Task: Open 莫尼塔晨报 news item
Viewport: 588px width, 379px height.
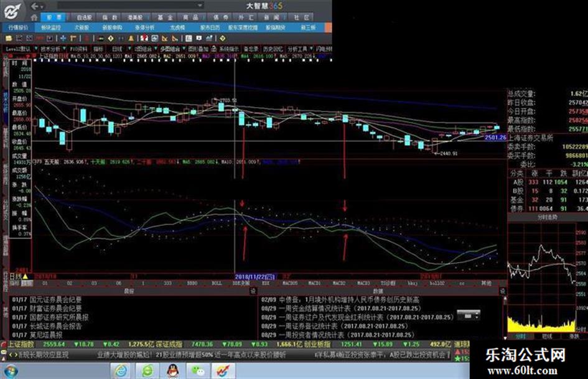Action: pyautogui.click(x=37, y=335)
